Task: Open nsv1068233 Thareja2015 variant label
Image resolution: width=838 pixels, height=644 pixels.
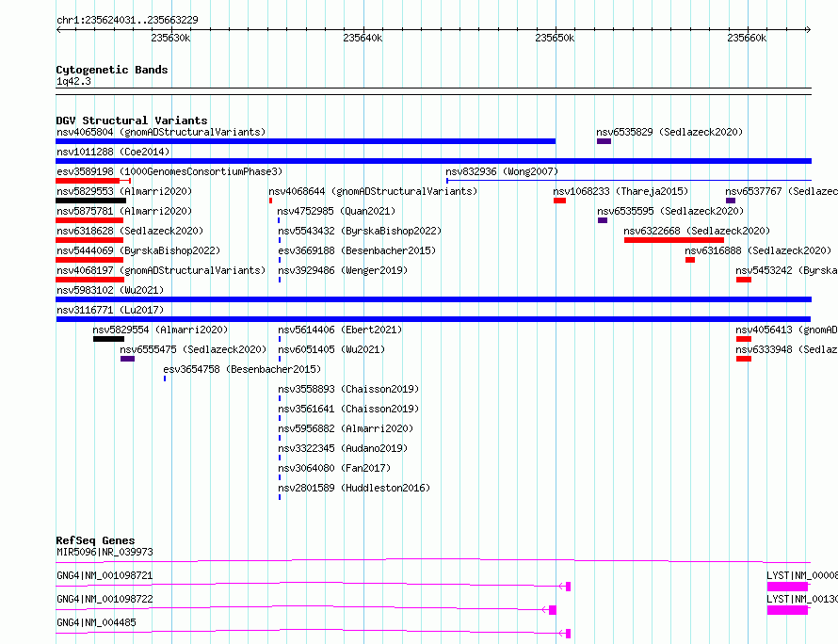Action: click(x=620, y=191)
